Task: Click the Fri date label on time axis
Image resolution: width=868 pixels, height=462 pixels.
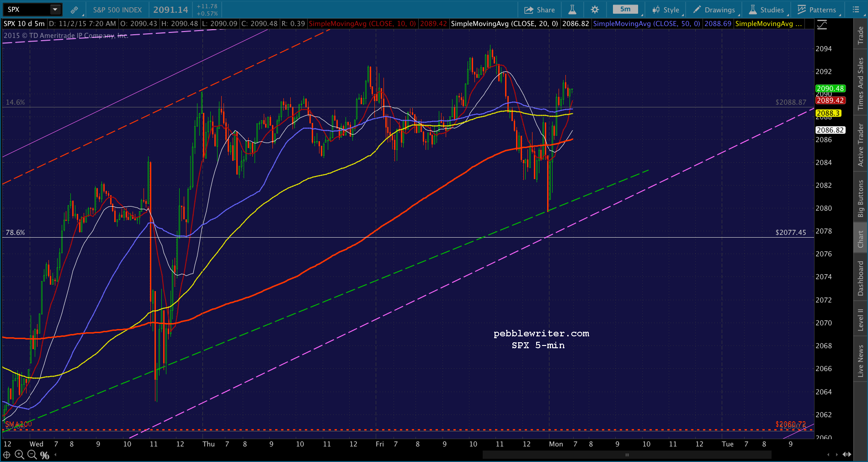Action: (x=380, y=444)
